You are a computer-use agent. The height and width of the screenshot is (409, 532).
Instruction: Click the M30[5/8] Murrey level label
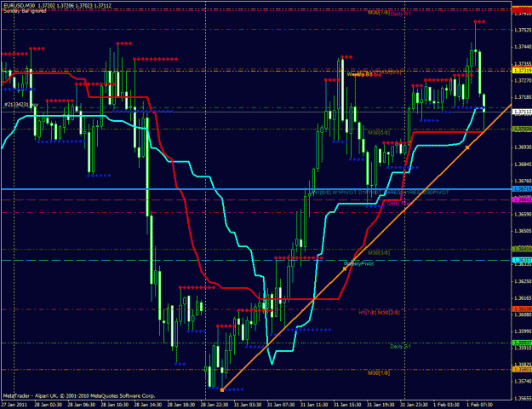379,132
